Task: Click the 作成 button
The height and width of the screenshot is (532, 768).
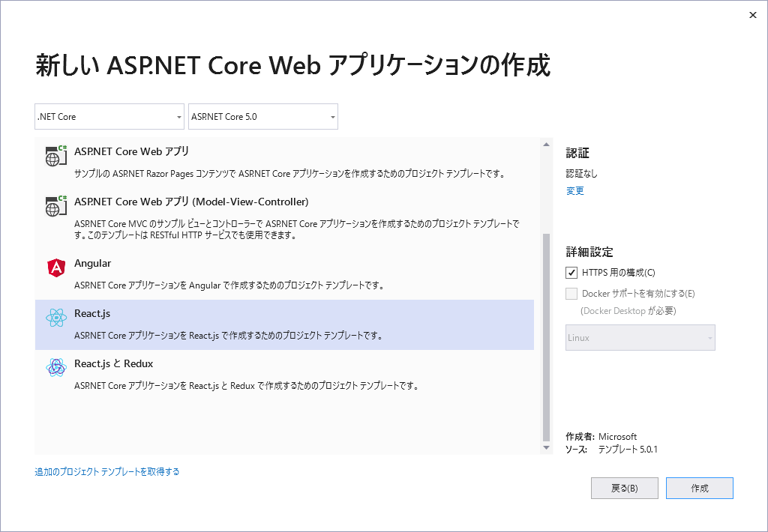Action: pyautogui.click(x=700, y=488)
